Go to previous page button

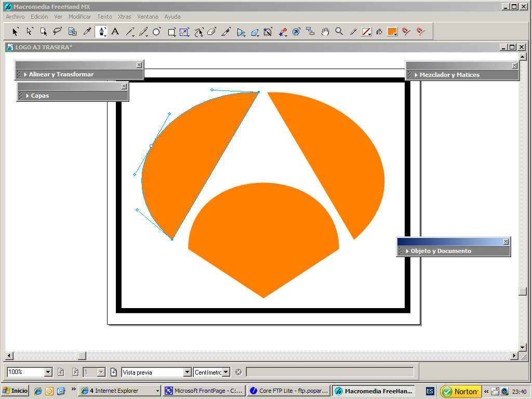[x=61, y=372]
